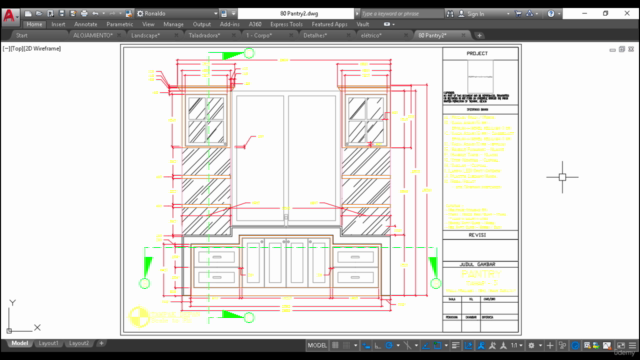Viewport: 640px width, 360px height.
Task: Toggle polar tracking in status bar
Action: [389, 345]
